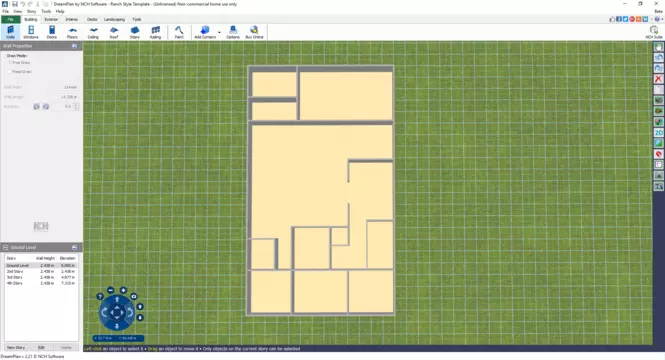The width and height of the screenshot is (665, 360).
Task: Select the Free Draw mode option
Action: point(19,63)
